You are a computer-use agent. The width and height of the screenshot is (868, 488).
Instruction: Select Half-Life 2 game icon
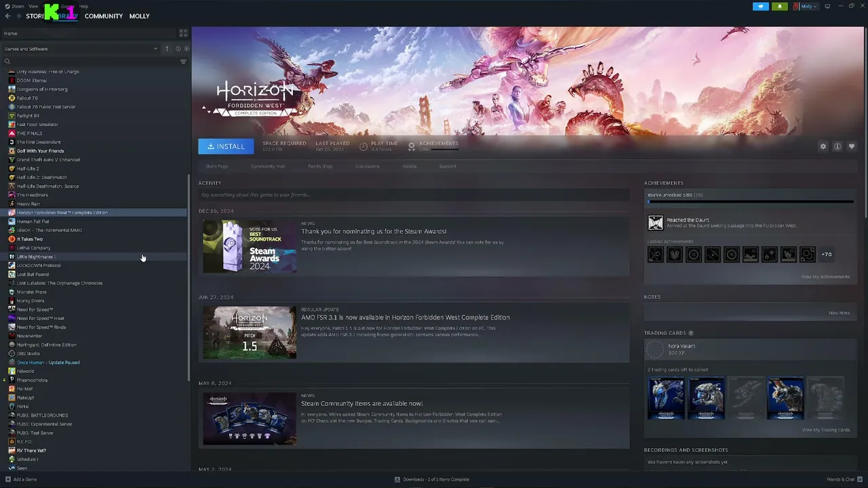[12, 169]
